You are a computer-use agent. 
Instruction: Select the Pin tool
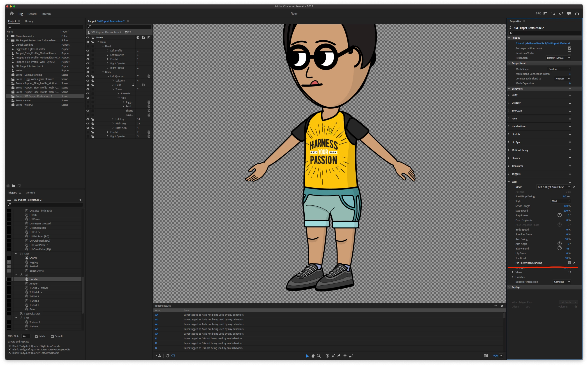tap(339, 356)
